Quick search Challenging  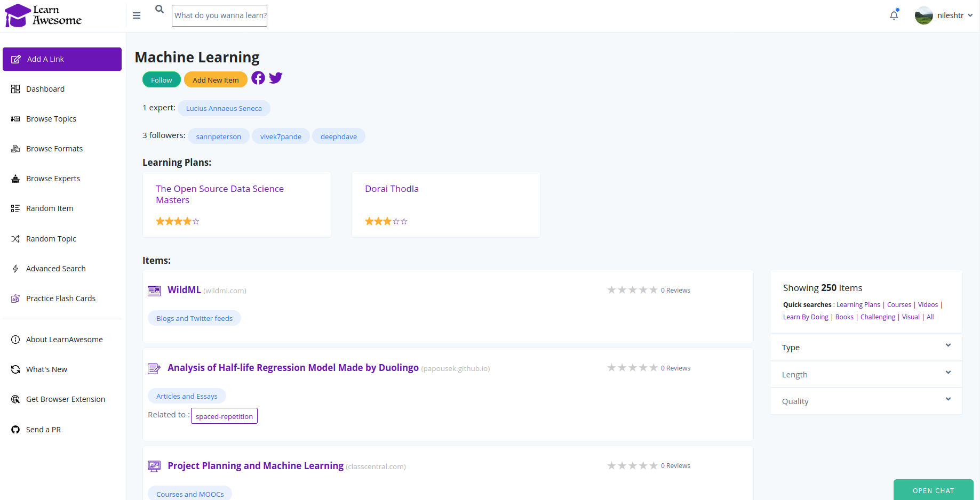tap(878, 317)
